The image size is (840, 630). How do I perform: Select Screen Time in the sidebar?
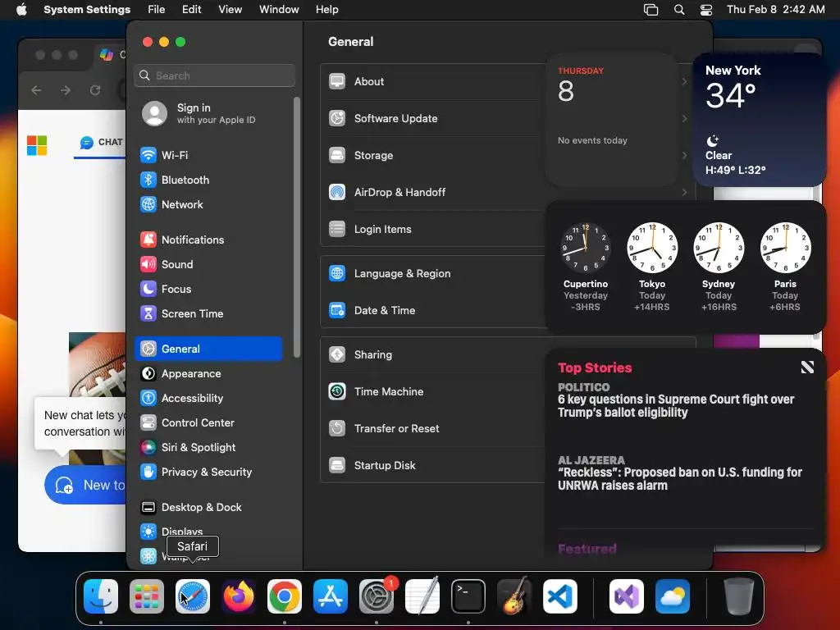click(x=208, y=314)
